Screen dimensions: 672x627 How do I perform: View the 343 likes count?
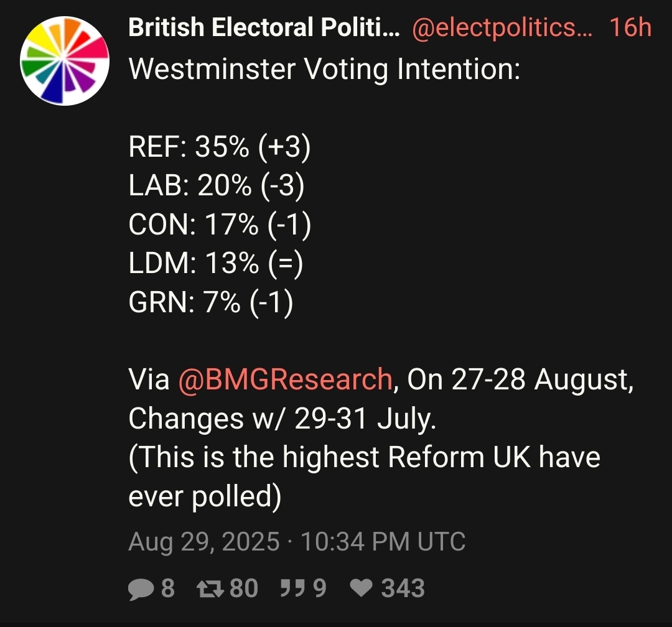tap(403, 588)
